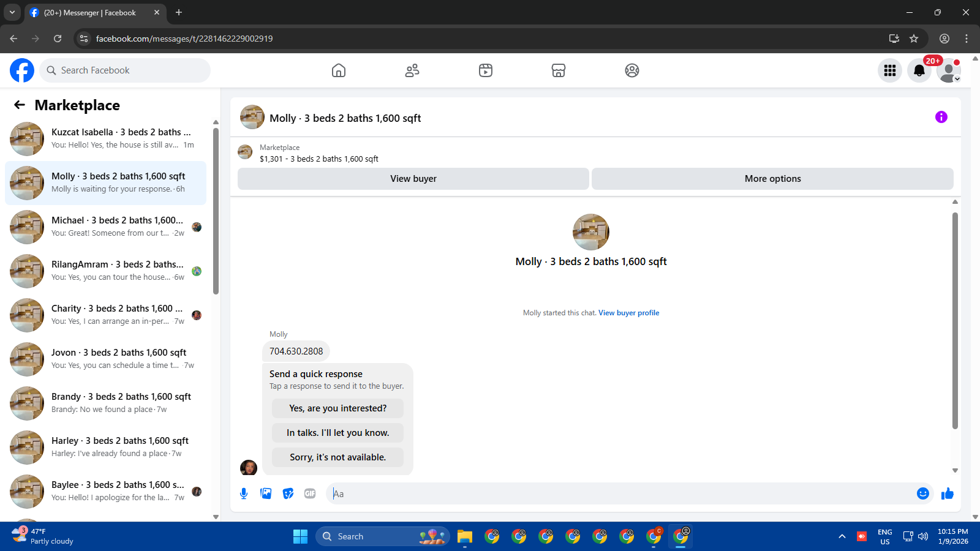Screen dimensions: 980x551
Task: Close the Messenger browser tab
Action: point(157,12)
